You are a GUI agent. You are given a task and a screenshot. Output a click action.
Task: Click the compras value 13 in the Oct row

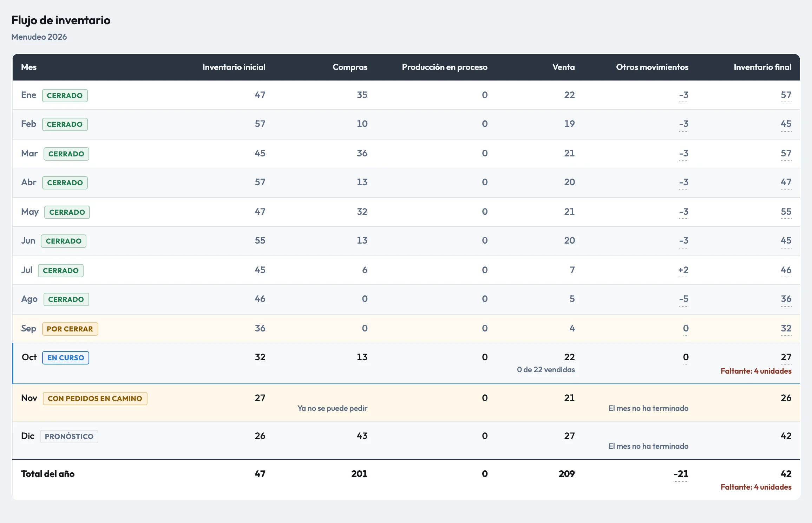click(362, 357)
